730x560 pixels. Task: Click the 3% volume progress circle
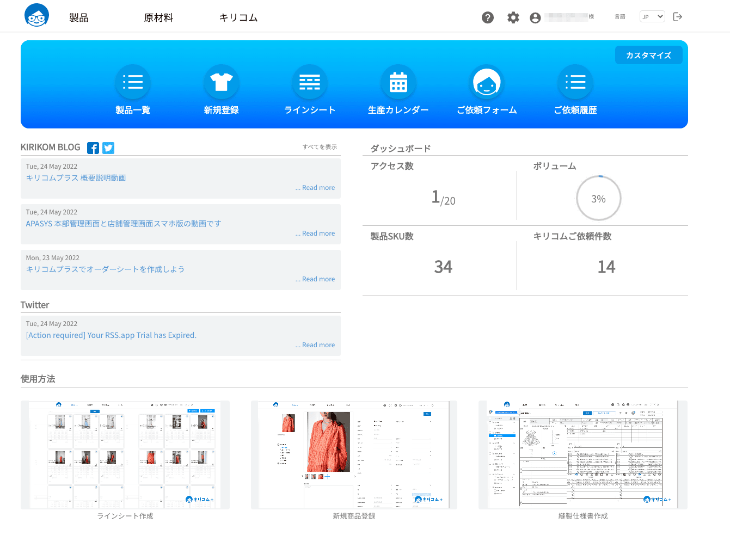pos(599,198)
